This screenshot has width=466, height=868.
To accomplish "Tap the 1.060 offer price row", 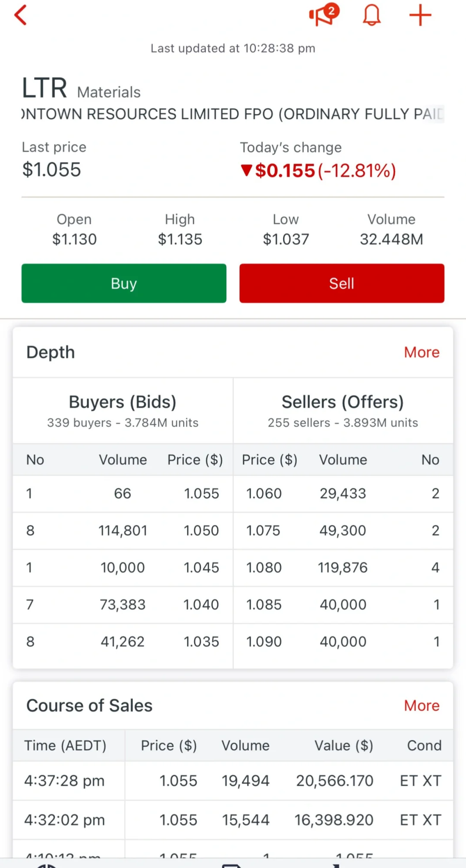I will pos(343,494).
